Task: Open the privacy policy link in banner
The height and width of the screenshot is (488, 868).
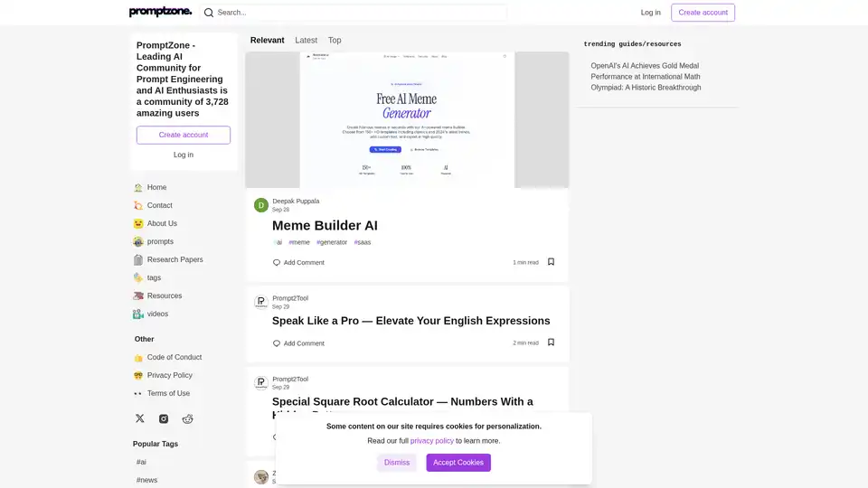Action: click(x=432, y=441)
